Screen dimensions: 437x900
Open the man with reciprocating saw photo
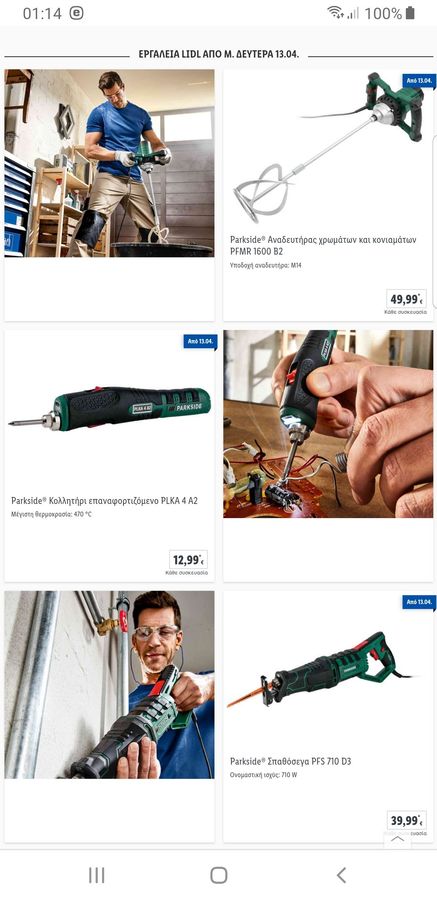pyautogui.click(x=109, y=685)
